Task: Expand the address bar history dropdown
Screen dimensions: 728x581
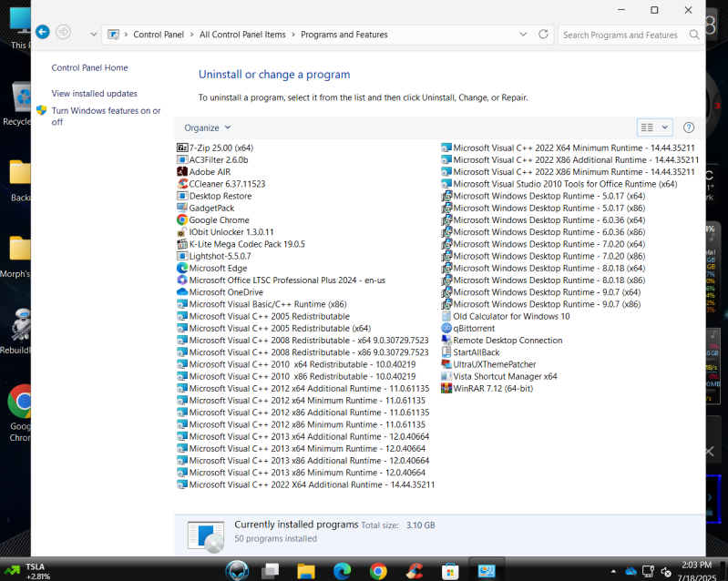Action: pos(523,35)
